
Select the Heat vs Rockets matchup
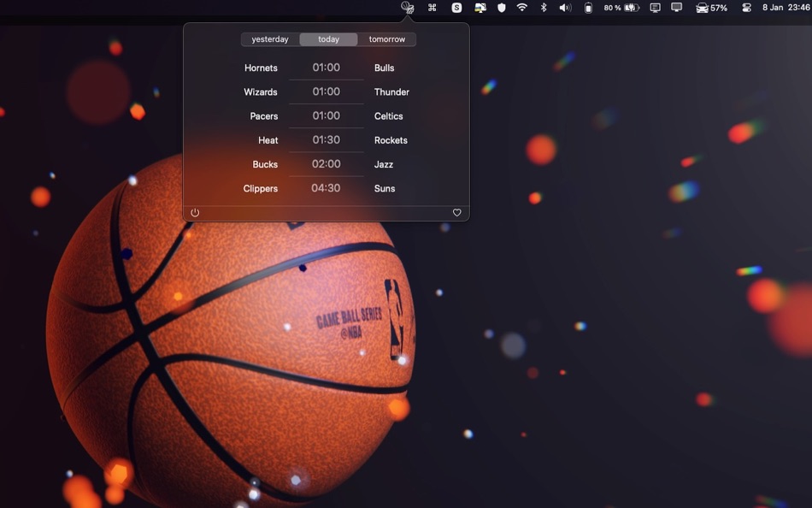click(327, 139)
